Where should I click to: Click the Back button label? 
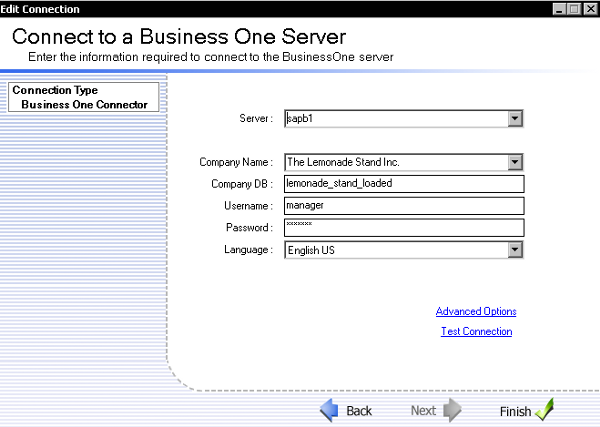(359, 411)
